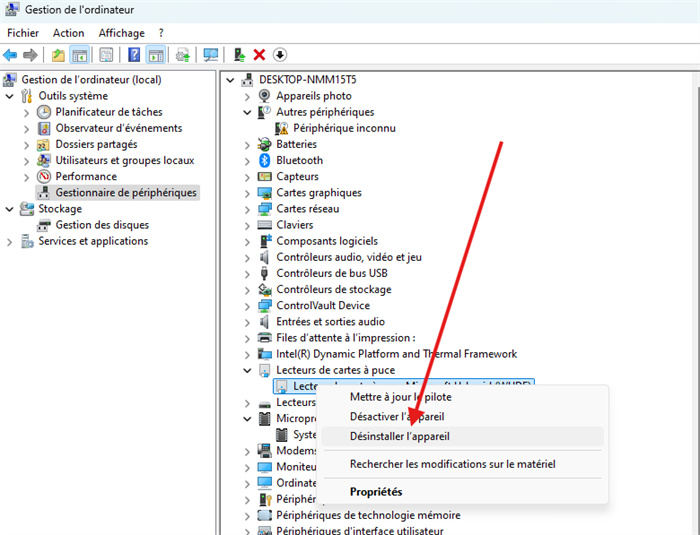Screen dimensions: 700x535
Task: Click the Périphérique inconnu warning icon
Action: click(282, 128)
